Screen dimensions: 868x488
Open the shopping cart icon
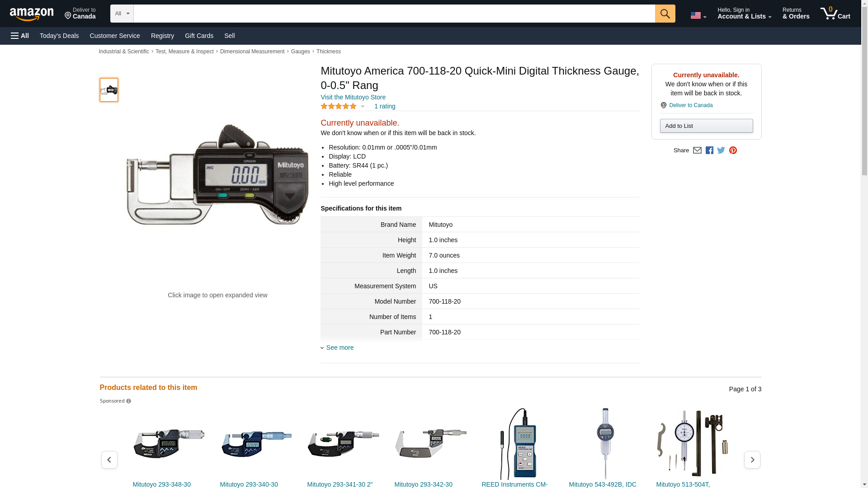point(835,14)
